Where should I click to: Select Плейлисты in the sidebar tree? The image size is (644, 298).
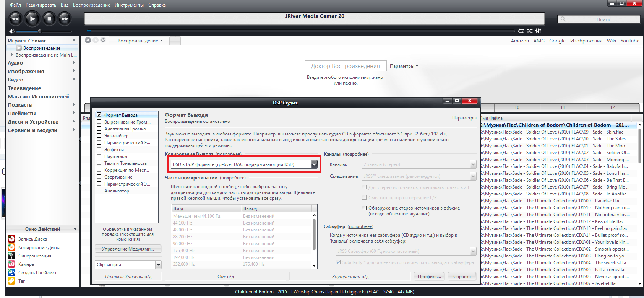[22, 113]
